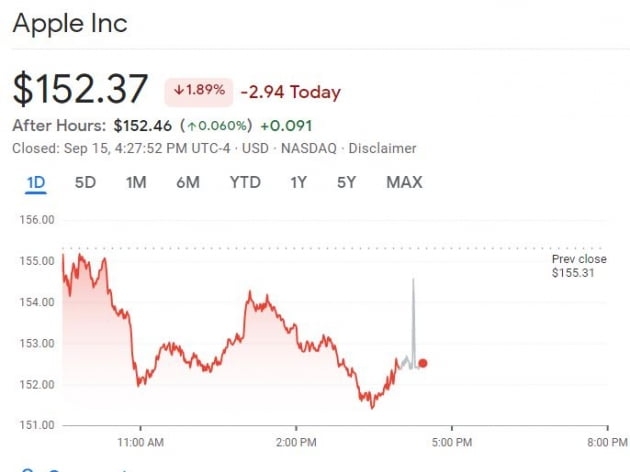Click the -2.94 Today change text

[x=290, y=92]
